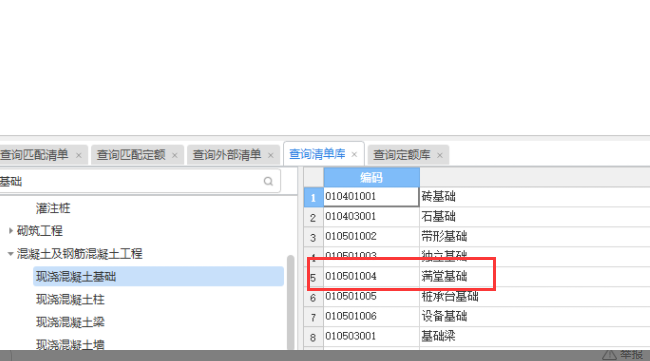Select row header number 3
This screenshot has height=361, width=650.
pyautogui.click(x=313, y=237)
